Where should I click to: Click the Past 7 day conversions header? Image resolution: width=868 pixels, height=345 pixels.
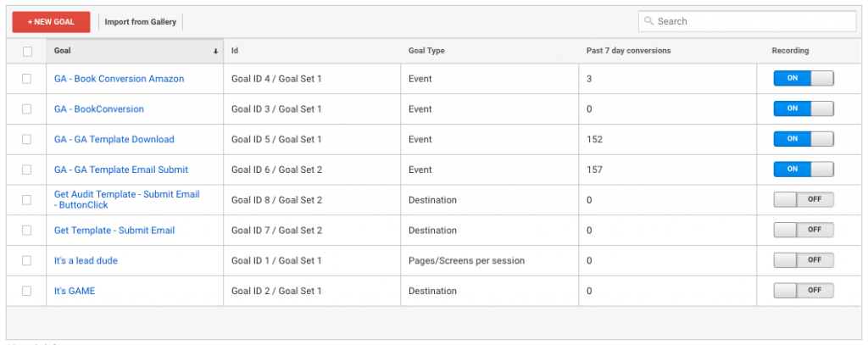[628, 51]
